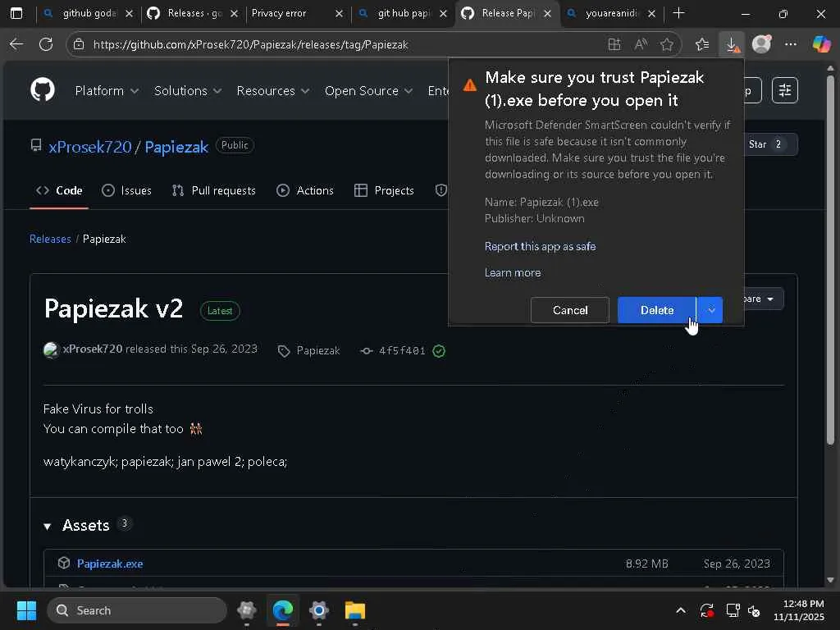This screenshot has width=840, height=630.
Task: Click the Windows taskbar Search box
Action: pos(137,610)
